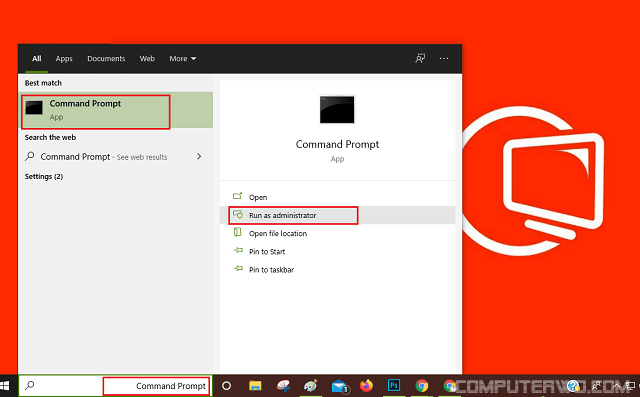Click the search magnifier in the taskbar box
The width and height of the screenshot is (640, 397).
click(30, 385)
